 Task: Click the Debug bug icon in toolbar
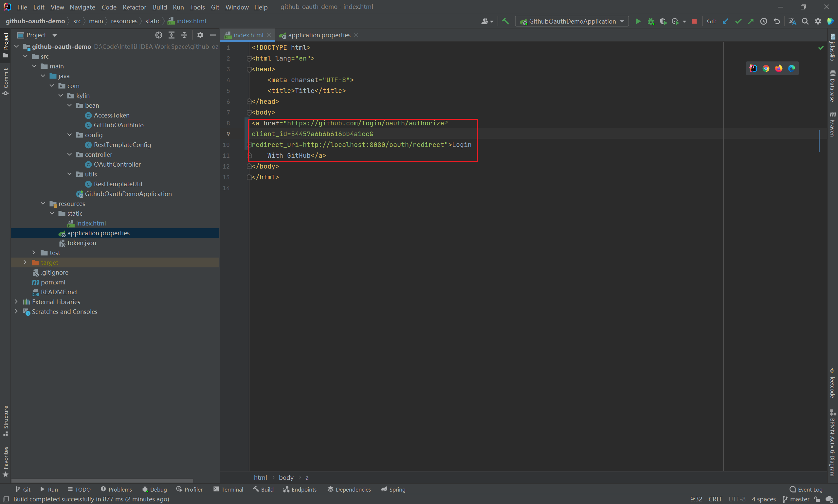click(650, 21)
